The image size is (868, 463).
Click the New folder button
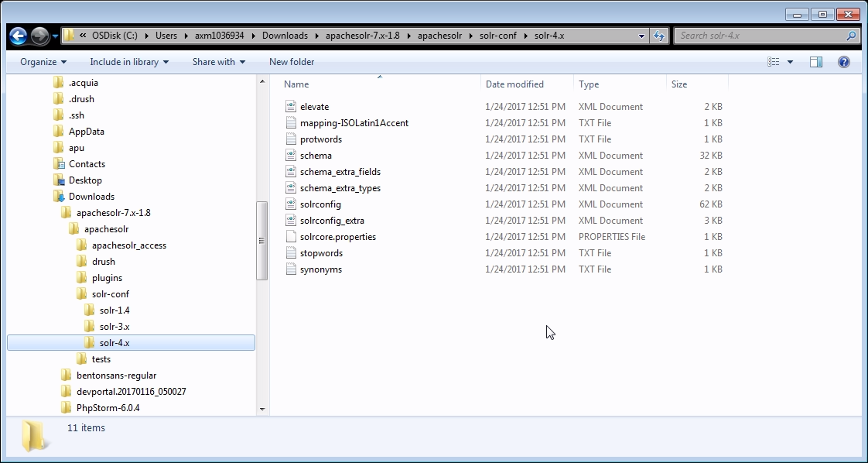pos(292,62)
